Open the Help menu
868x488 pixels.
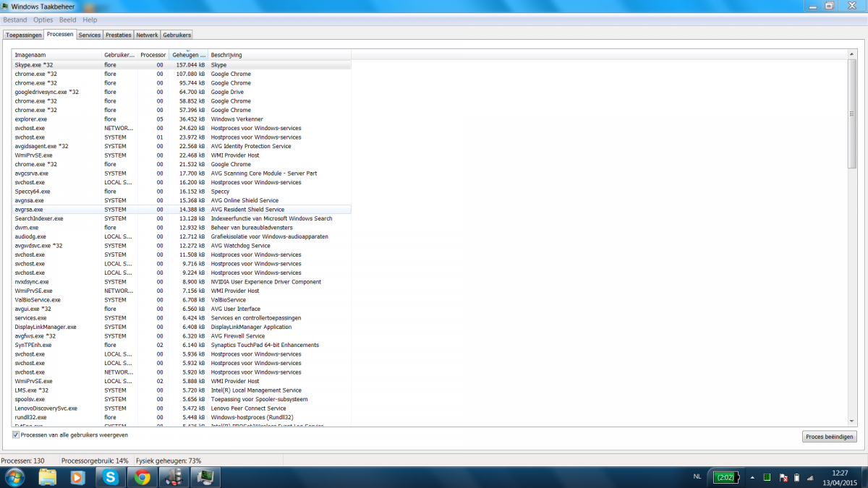click(x=90, y=20)
